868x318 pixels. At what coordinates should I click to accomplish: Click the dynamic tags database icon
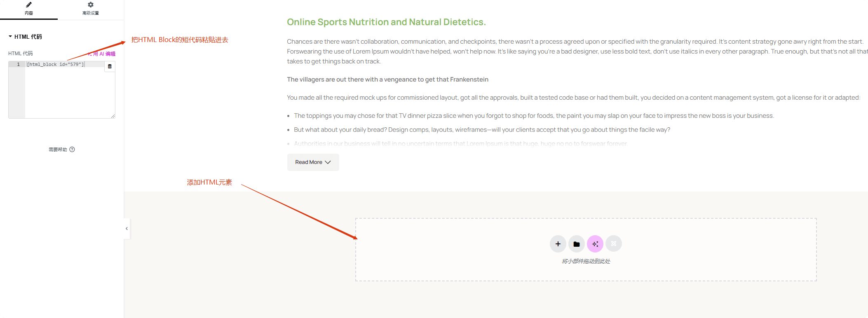click(x=110, y=66)
